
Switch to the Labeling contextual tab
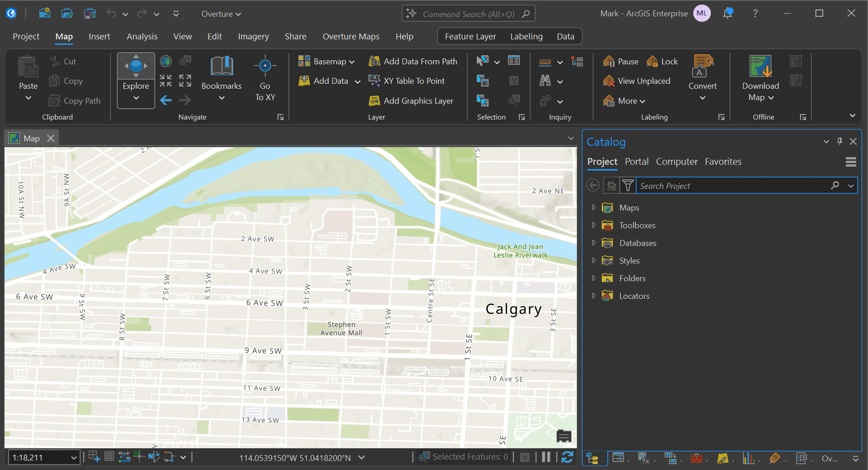[x=526, y=36]
